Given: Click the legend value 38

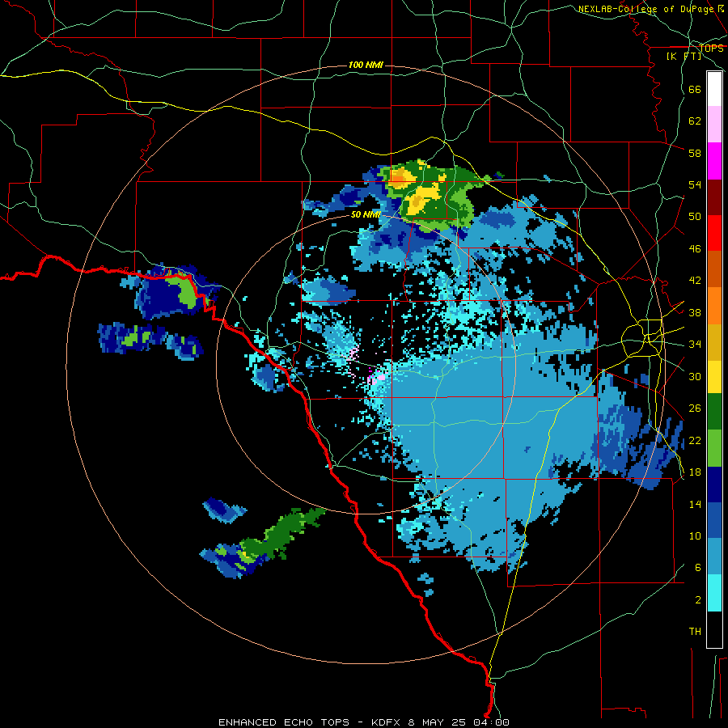Looking at the screenshot, I should pos(695,312).
